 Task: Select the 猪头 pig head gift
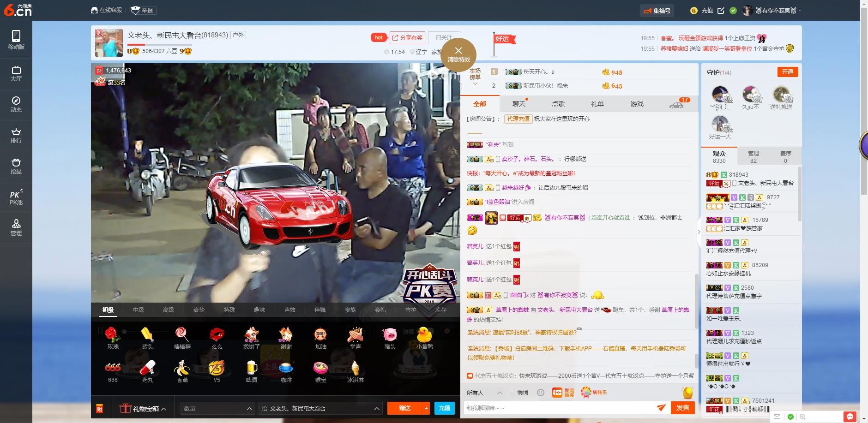coord(390,338)
